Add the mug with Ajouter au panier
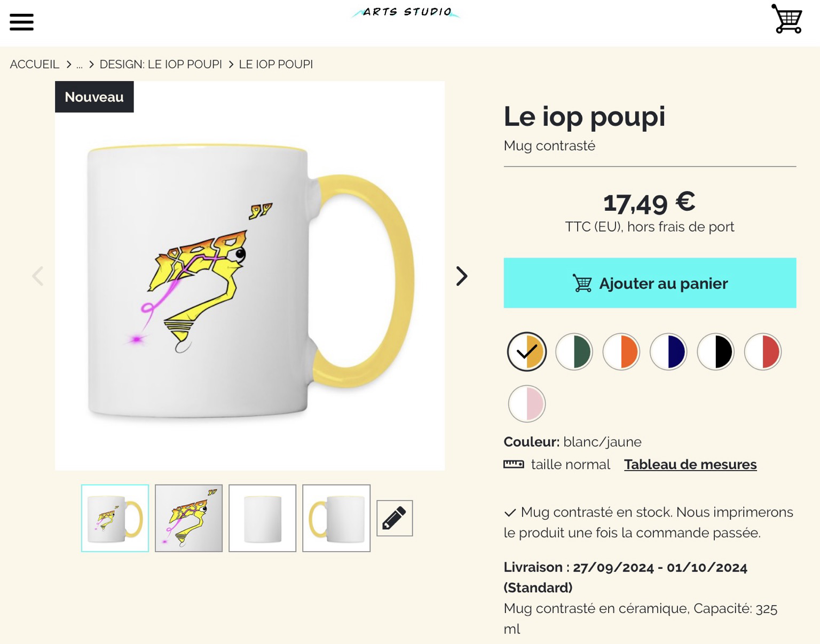This screenshot has height=644, width=820. click(650, 283)
